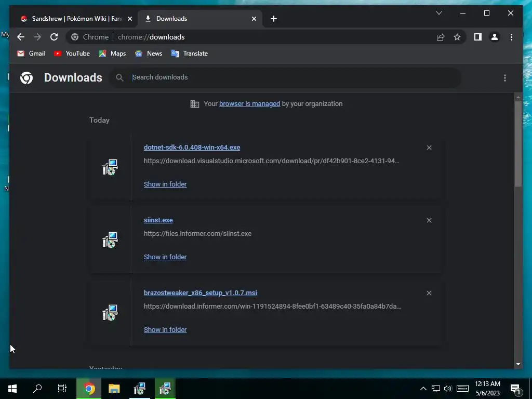Screen dimensions: 532x399
Task: Open the volume control tray icon
Action: 448,389
